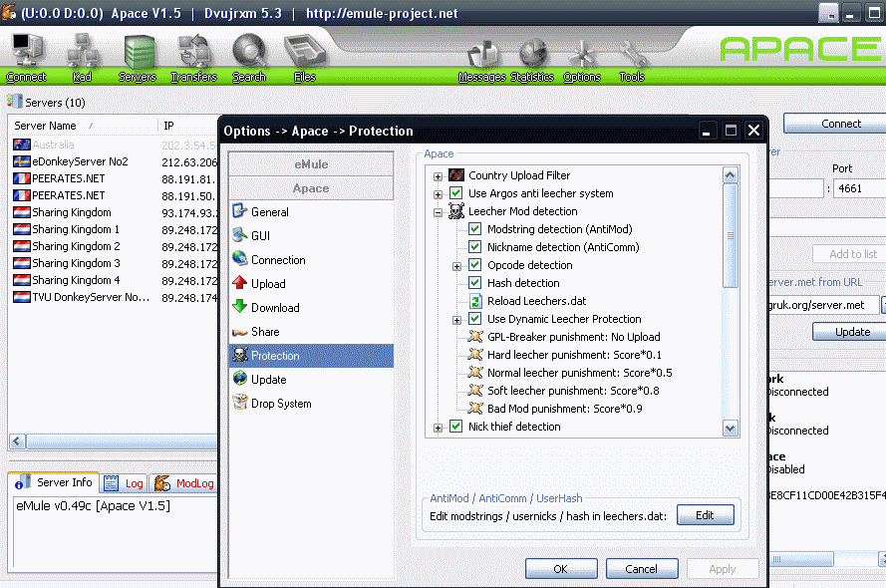This screenshot has width=886, height=588.
Task: Click the Port input field
Action: tap(860, 188)
